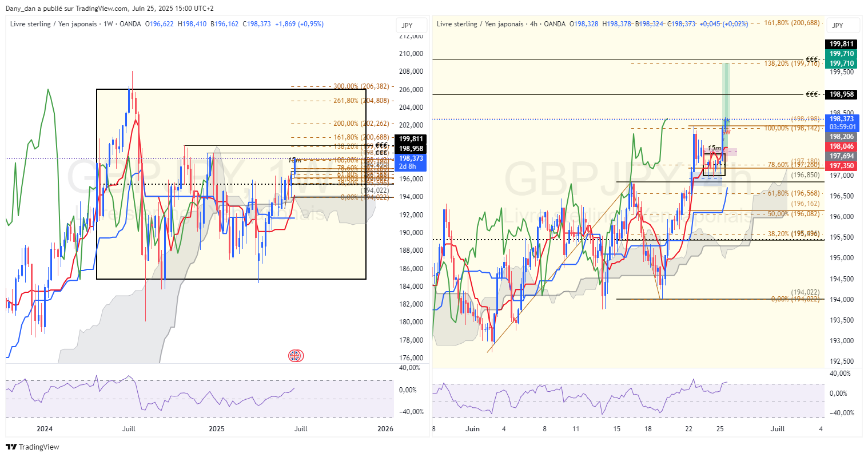Click the TradingView logo at bottom left
Screen dimensions: 868x457
tap(33, 447)
